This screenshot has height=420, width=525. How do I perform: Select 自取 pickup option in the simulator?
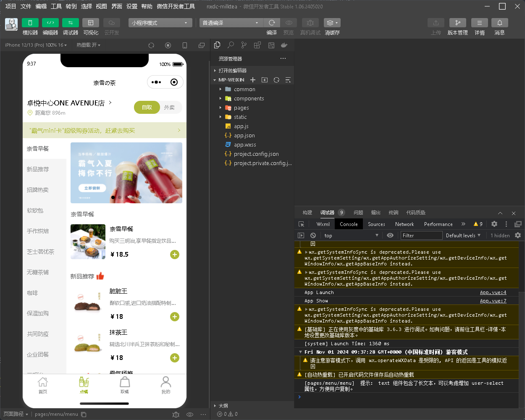147,107
